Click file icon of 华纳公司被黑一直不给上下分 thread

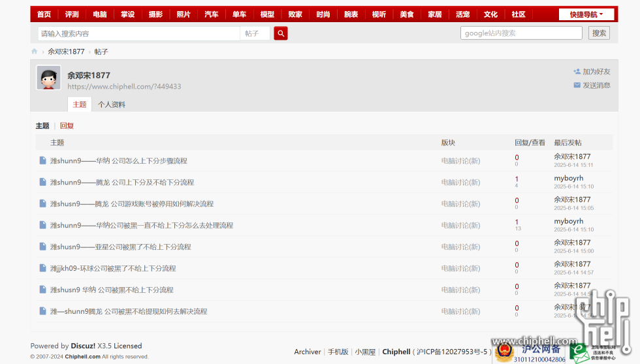(x=42, y=225)
